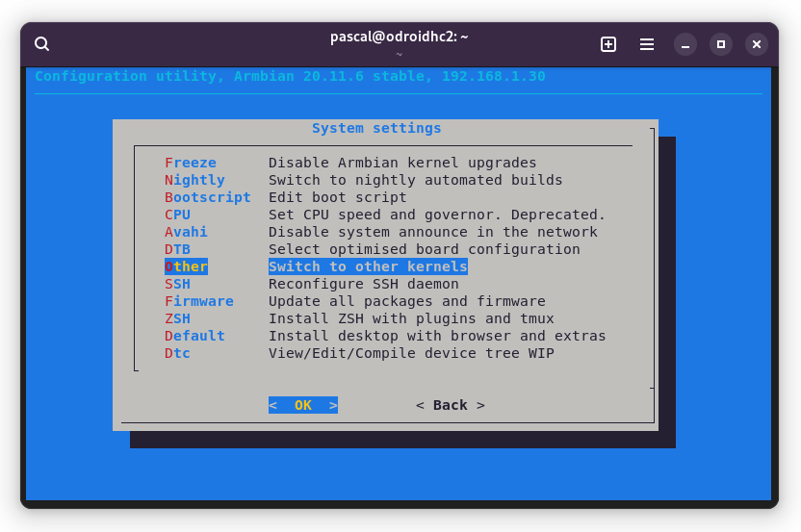Select the highlighted Other entry
Viewport: 801px width, 532px height.
tap(186, 266)
